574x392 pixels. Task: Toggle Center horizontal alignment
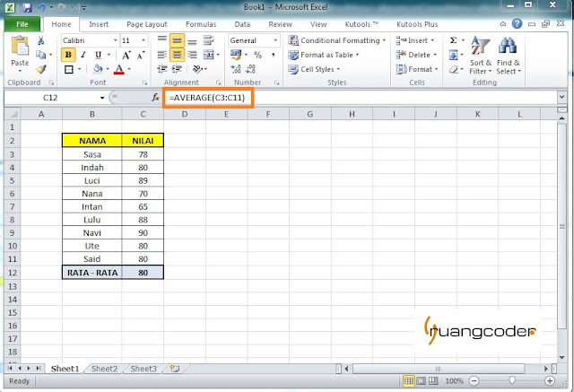(x=177, y=55)
